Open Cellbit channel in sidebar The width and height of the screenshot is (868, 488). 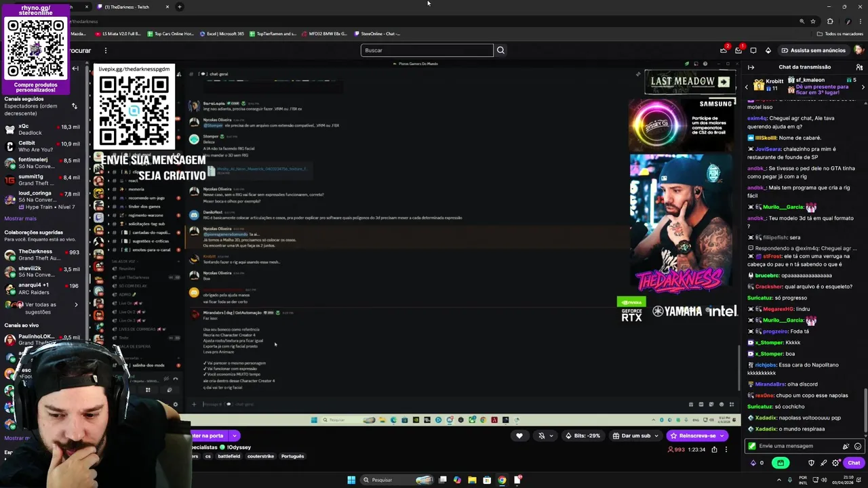pos(42,146)
